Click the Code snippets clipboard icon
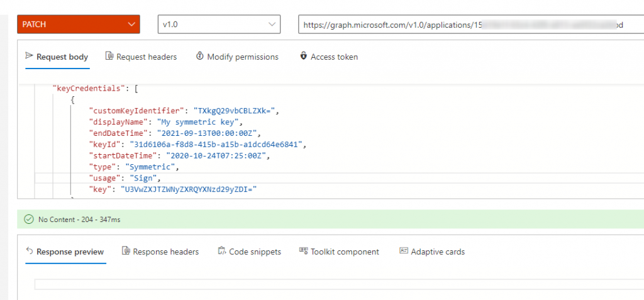This screenshot has width=644, height=300. point(222,251)
